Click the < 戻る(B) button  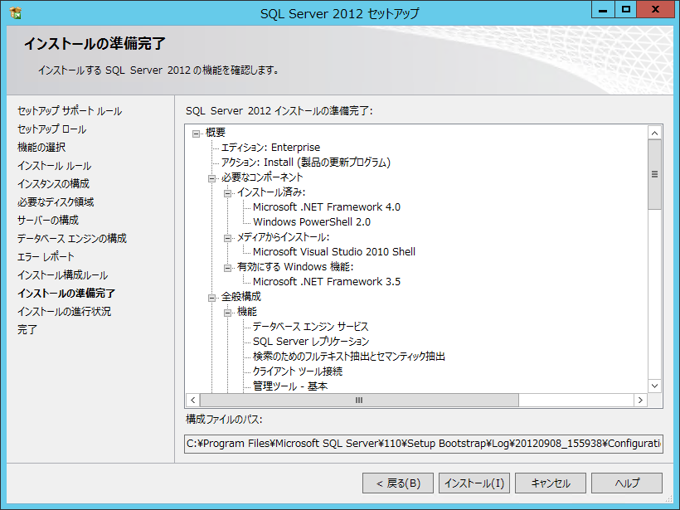coord(398,483)
